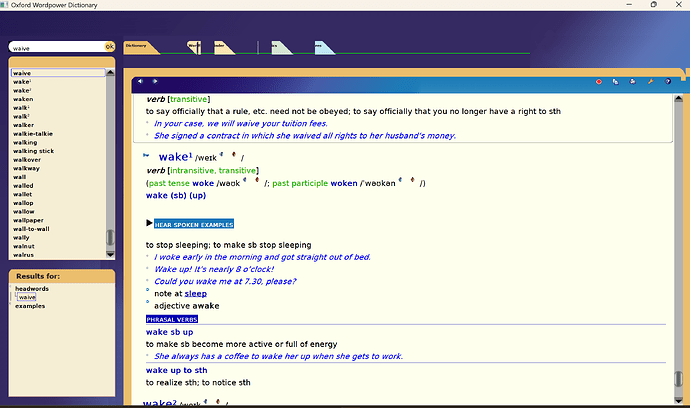Select 'waive' result under headwords

27,297
